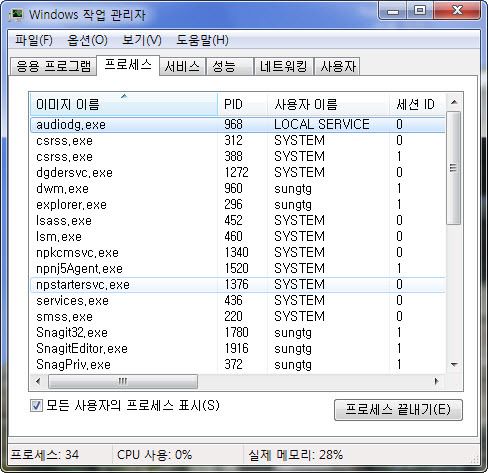Go to the 네트워킹 tab

click(x=283, y=66)
